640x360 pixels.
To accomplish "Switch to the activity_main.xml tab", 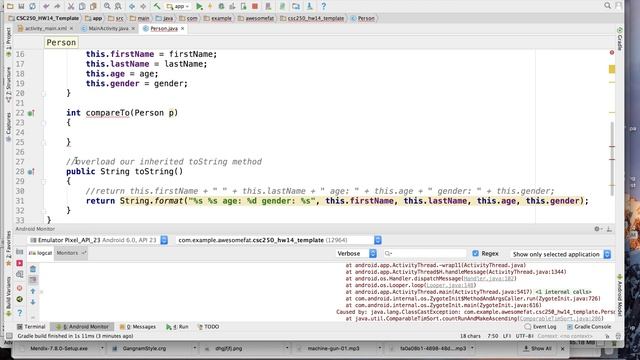I will 45,29.
